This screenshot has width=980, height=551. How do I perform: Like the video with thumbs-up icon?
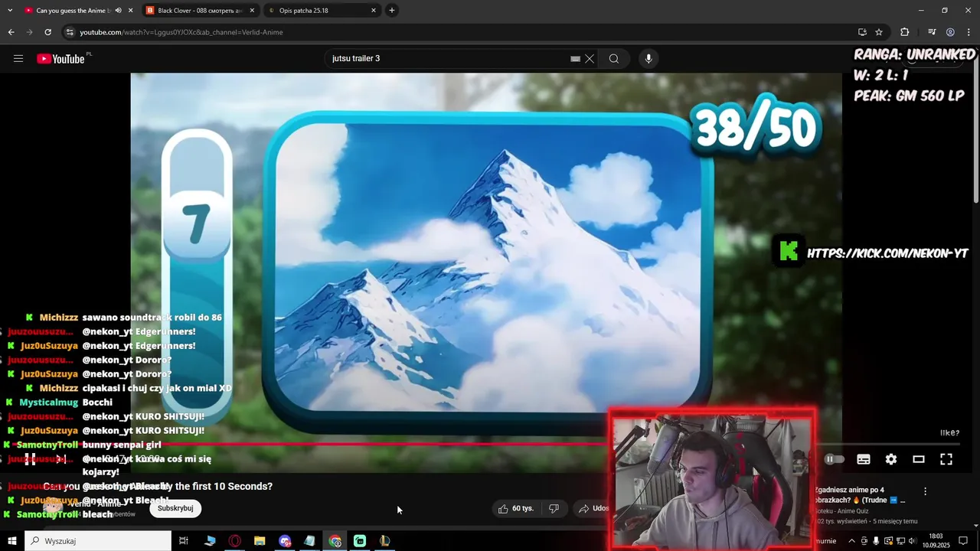tap(515, 508)
